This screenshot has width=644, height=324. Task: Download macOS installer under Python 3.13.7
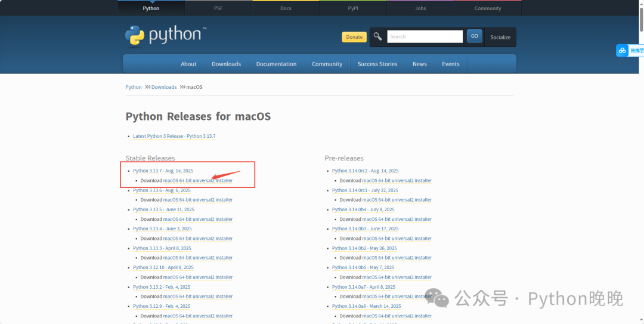(x=198, y=181)
